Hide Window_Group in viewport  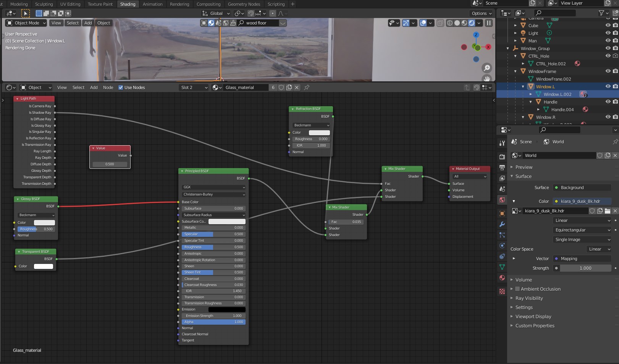[608, 48]
